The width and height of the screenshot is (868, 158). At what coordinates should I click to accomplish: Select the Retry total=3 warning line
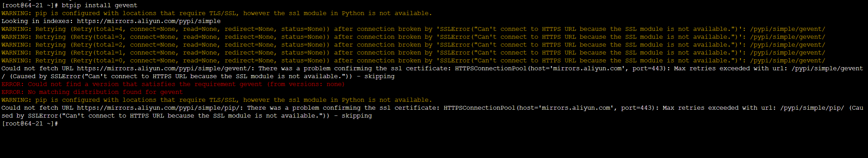[413, 37]
